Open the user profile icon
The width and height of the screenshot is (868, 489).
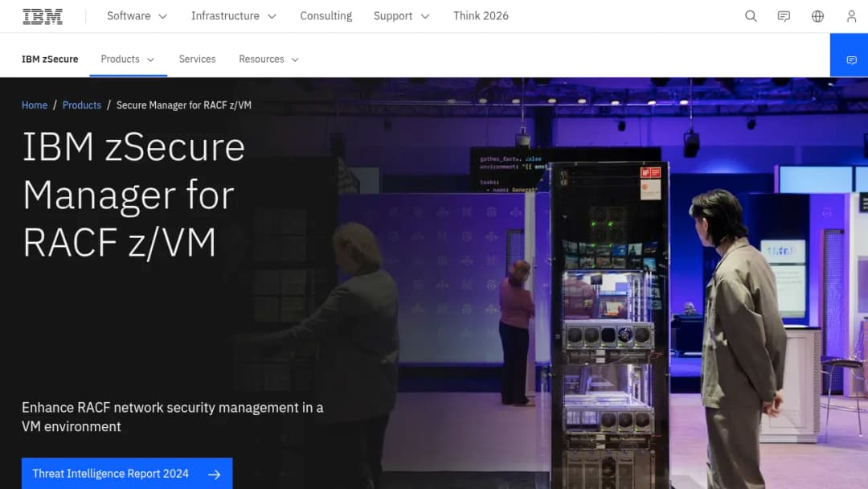[x=851, y=16]
